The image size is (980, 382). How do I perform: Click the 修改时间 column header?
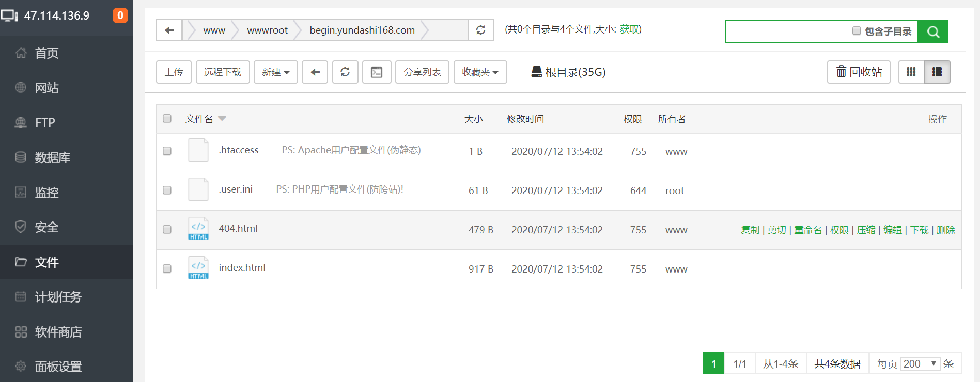pos(525,119)
